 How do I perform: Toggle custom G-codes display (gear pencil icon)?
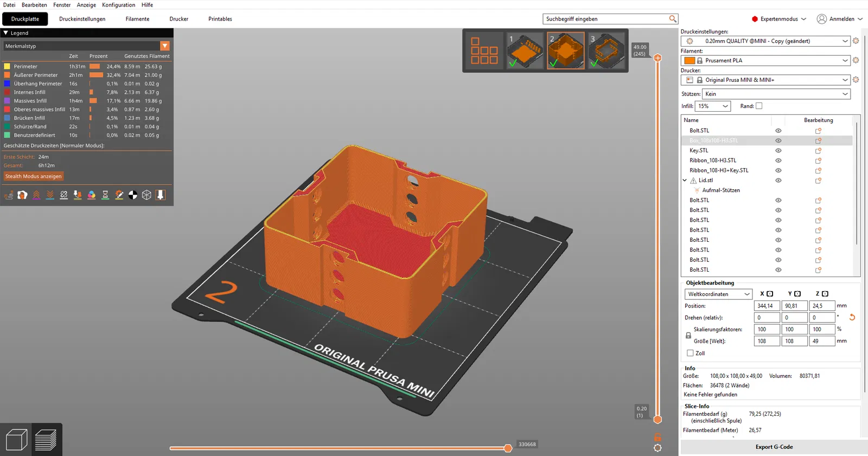119,195
